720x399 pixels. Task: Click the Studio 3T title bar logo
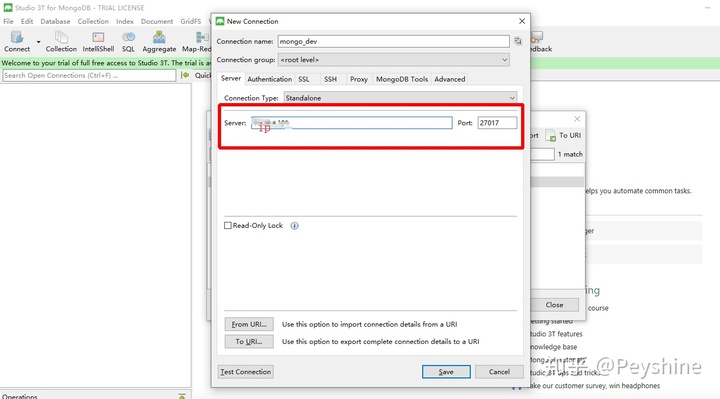[8, 8]
